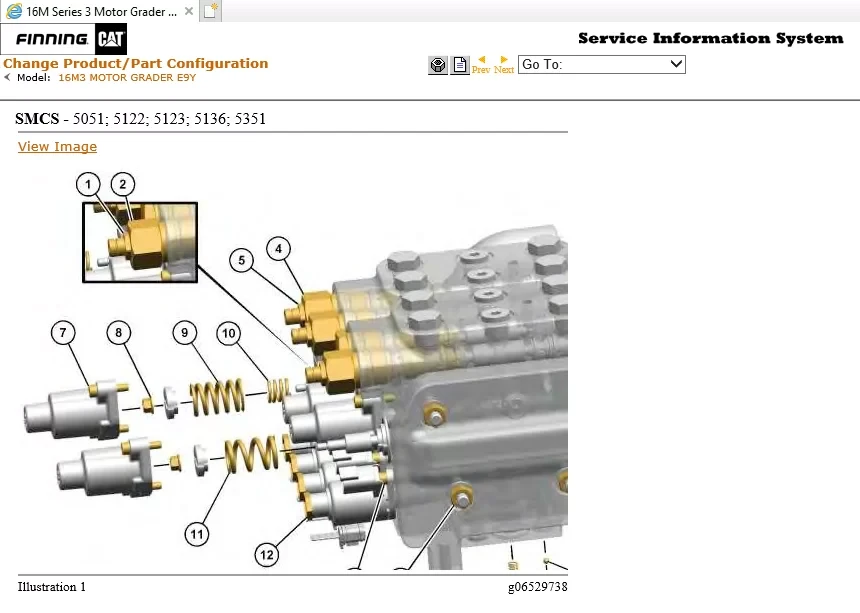Go to the previous page with Prev
Screen dimensions: 860x613
coord(481,65)
